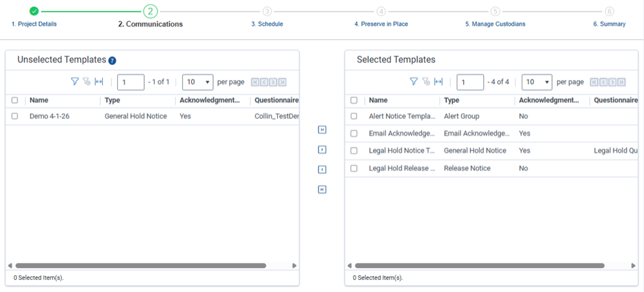The image size is (644, 292).
Task: Click 'Collin_TestDer' questionnaire cell
Action: click(276, 116)
